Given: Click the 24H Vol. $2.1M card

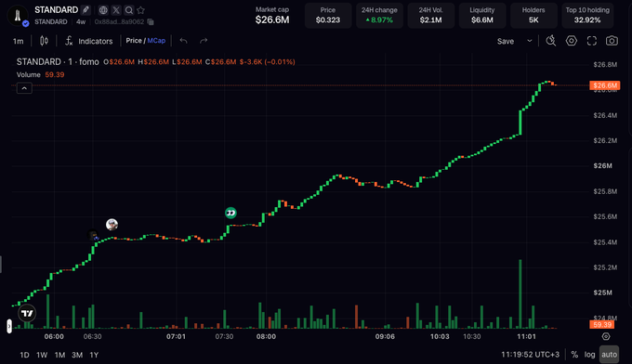Looking at the screenshot, I should [x=431, y=15].
